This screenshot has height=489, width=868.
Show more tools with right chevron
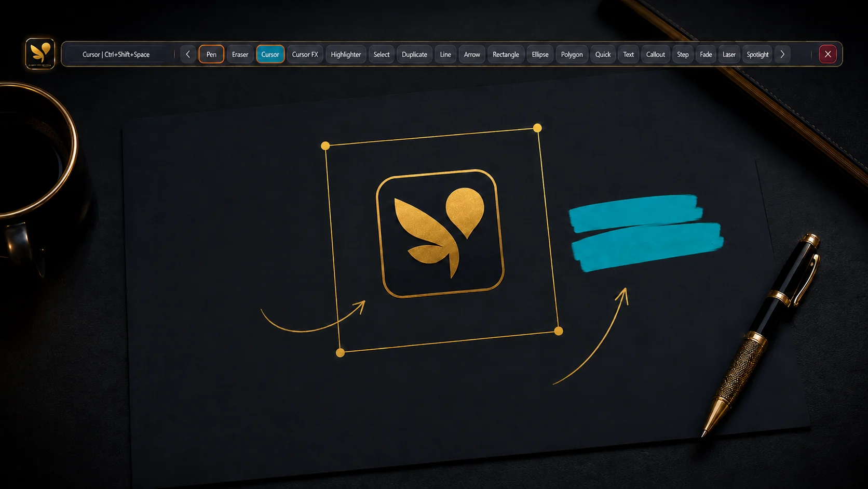(782, 54)
